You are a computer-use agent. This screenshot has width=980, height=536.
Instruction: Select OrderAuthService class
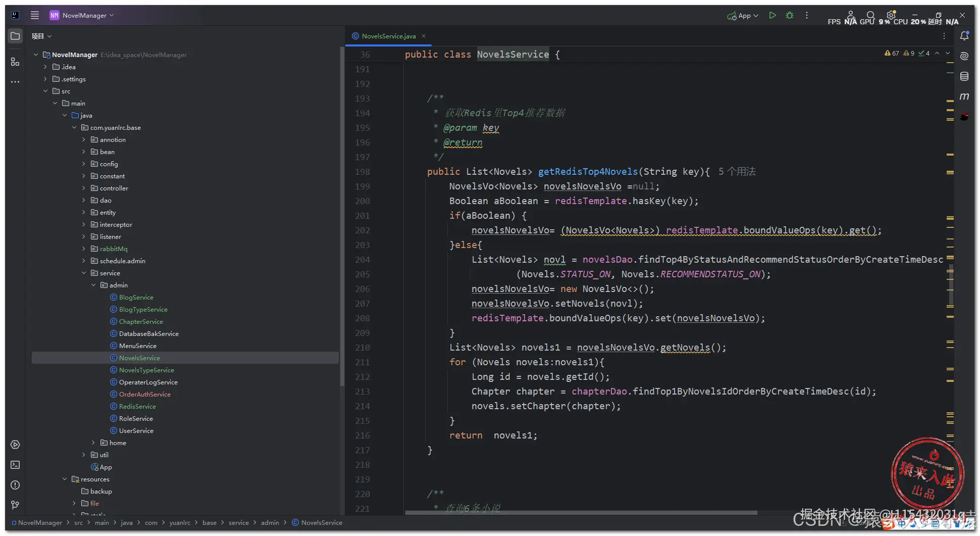[x=144, y=394]
